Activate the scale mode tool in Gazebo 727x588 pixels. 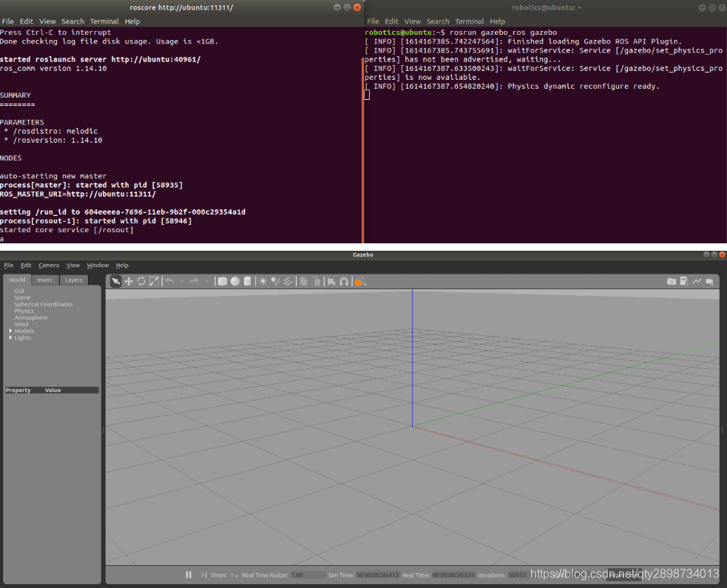[154, 281]
